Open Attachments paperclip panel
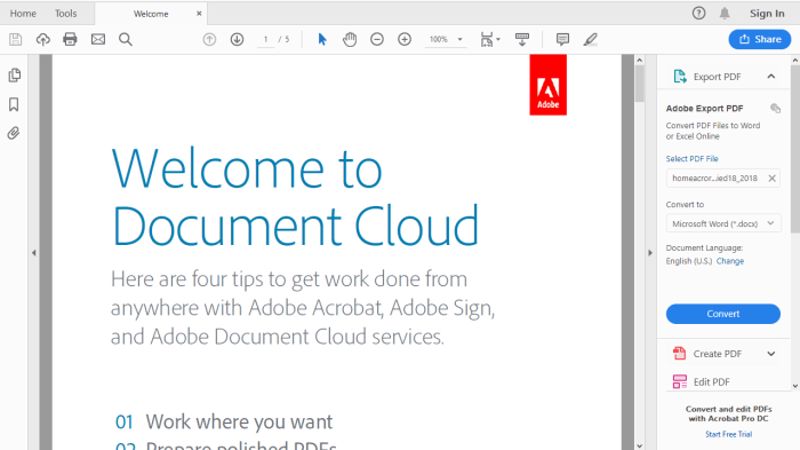 click(x=14, y=134)
